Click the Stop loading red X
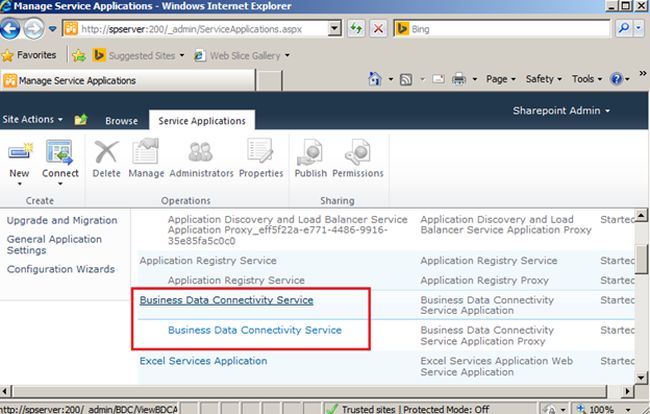The image size is (650, 414). click(378, 29)
